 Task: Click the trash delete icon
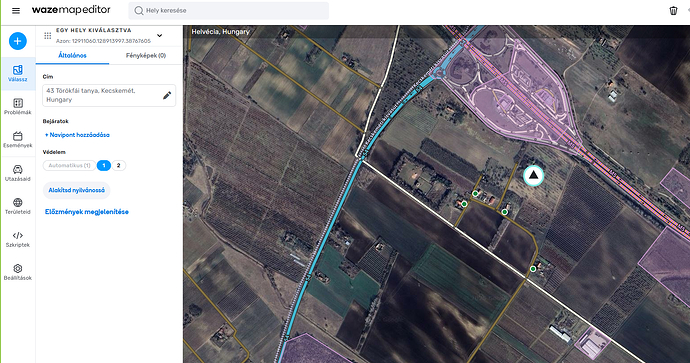pyautogui.click(x=673, y=11)
